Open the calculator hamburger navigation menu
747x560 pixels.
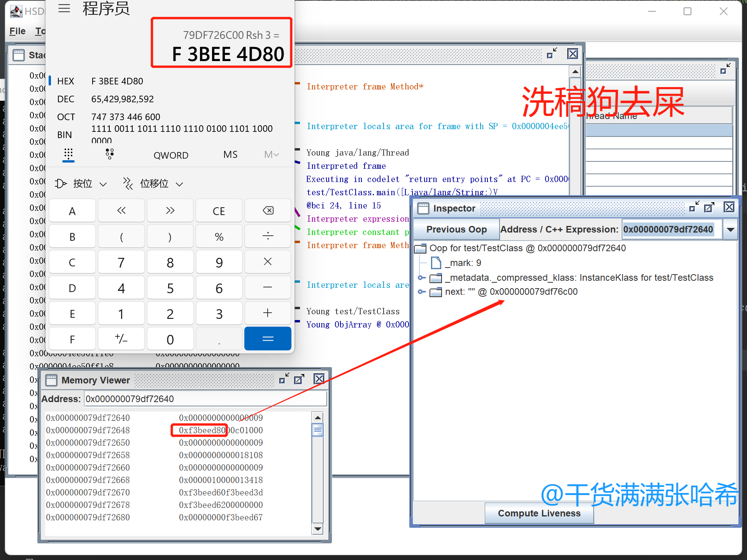64,9
